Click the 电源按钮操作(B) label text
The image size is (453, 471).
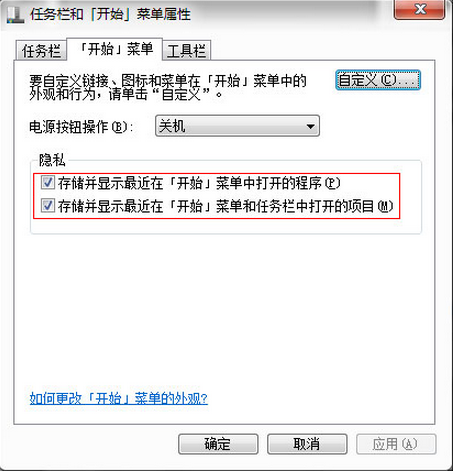coord(81,127)
